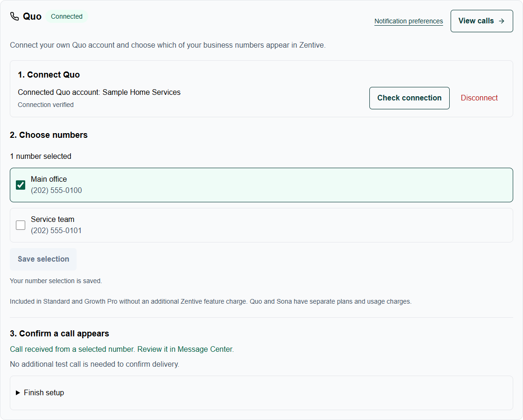Click 'Your number selection is saved.' message
This screenshot has height=420, width=523.
pos(56,281)
